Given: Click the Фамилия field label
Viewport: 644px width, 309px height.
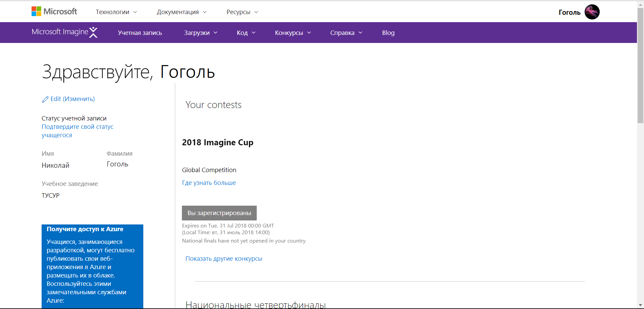Looking at the screenshot, I should tap(119, 154).
